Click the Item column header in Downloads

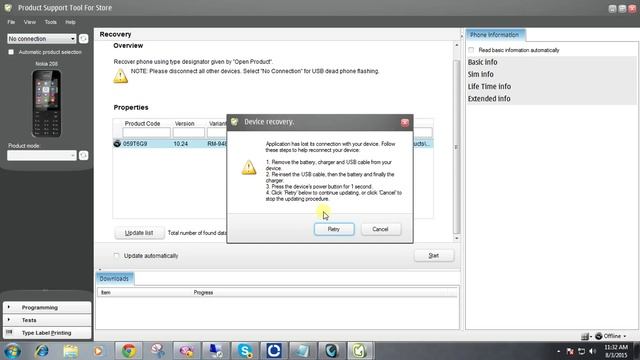point(106,293)
